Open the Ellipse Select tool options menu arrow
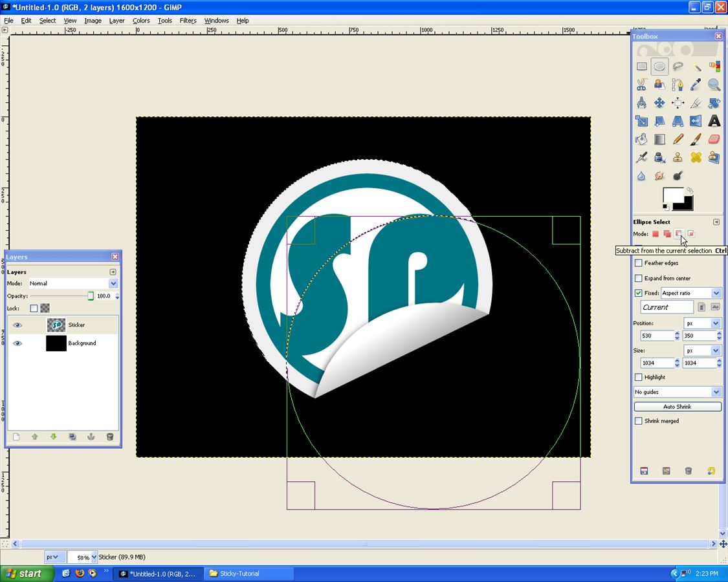The width and height of the screenshot is (728, 582). pyautogui.click(x=716, y=222)
